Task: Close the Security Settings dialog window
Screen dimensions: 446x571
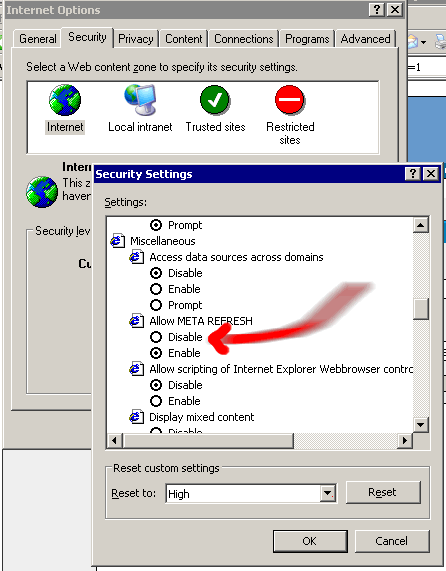Action: (431, 174)
